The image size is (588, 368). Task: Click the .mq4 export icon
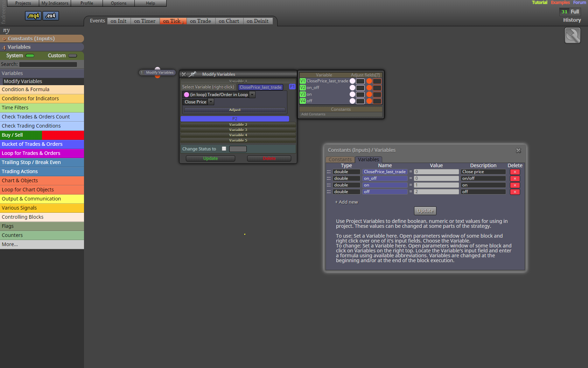[x=33, y=16]
